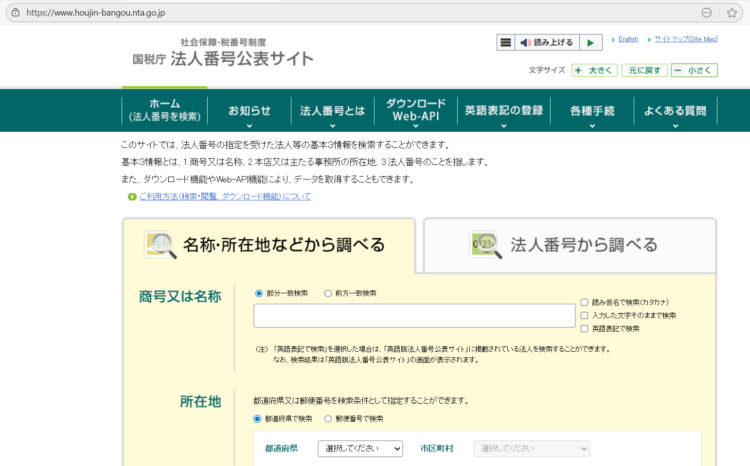Focus the 商号又は名称 text input field
Image resolution: width=750 pixels, height=466 pixels.
click(x=414, y=316)
